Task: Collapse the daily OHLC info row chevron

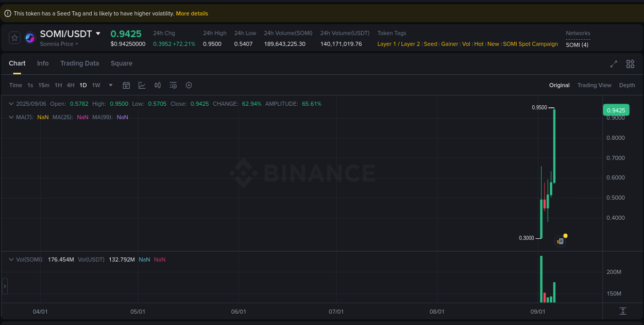Action: 11,104
